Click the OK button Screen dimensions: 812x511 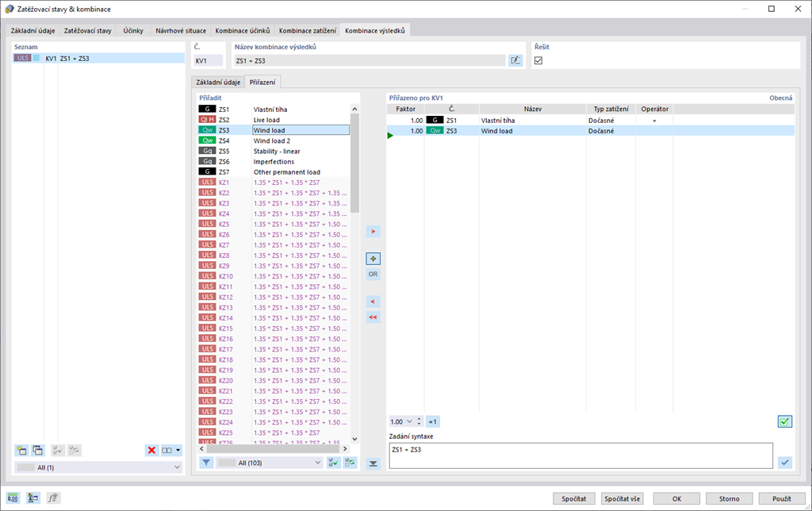click(x=676, y=498)
